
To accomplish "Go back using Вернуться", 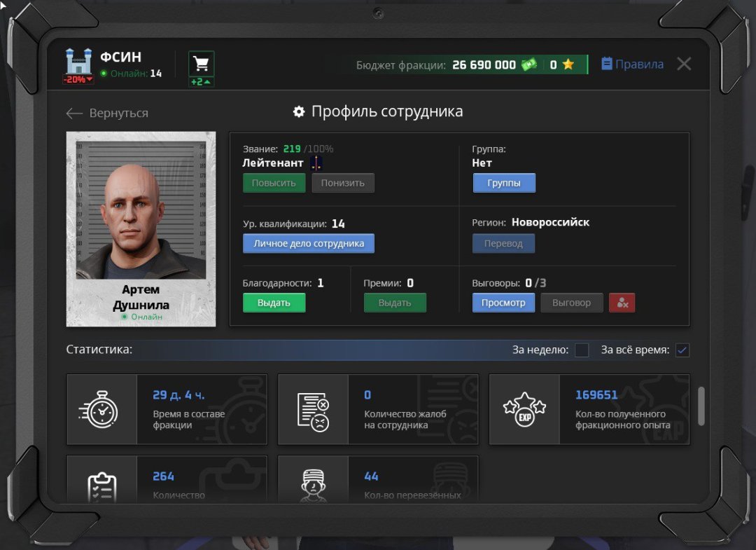I will (x=107, y=114).
